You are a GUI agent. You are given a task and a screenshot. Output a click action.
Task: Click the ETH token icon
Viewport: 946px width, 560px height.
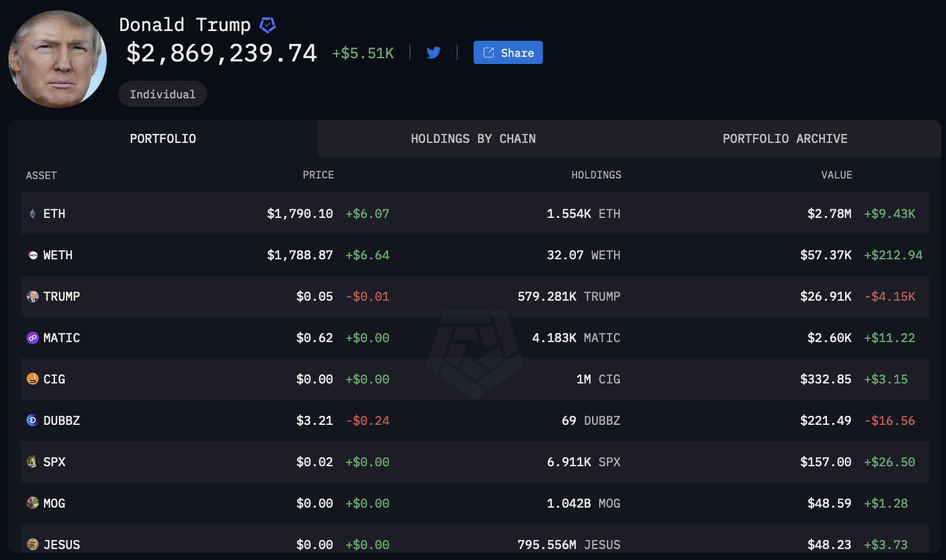[x=32, y=213]
